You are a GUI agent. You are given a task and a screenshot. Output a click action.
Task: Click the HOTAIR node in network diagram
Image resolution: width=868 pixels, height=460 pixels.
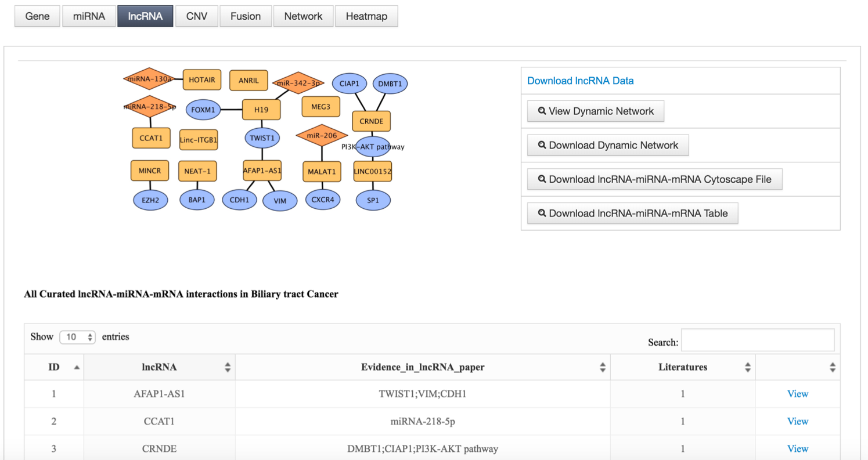pos(202,79)
